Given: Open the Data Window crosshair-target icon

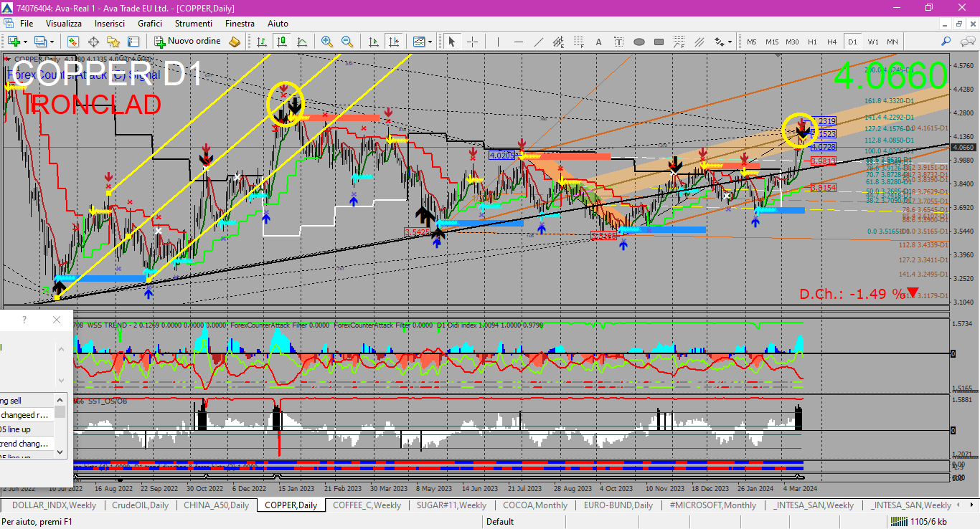Looking at the screenshot, I should click(93, 42).
